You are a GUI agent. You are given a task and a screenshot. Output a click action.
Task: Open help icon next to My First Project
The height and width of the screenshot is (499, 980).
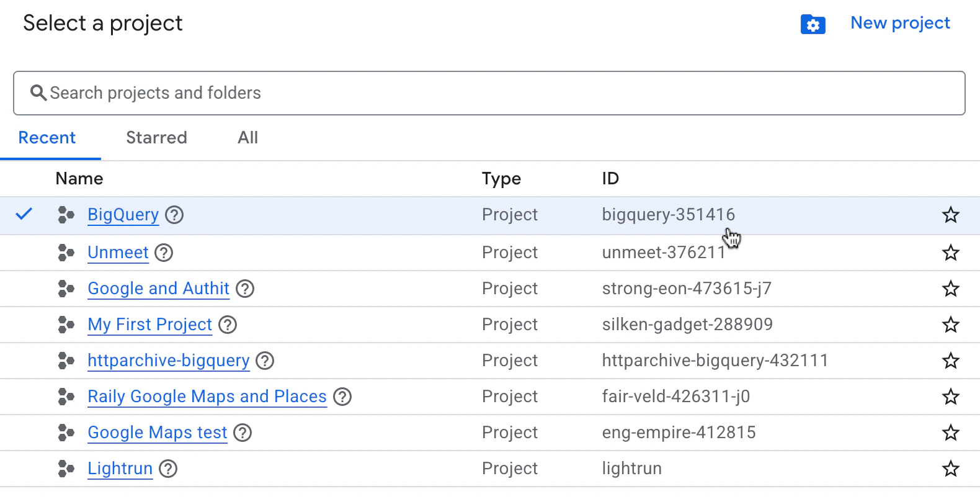click(228, 325)
